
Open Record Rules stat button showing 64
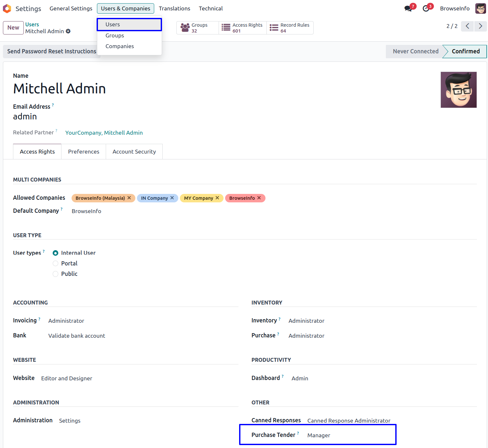tap(290, 28)
